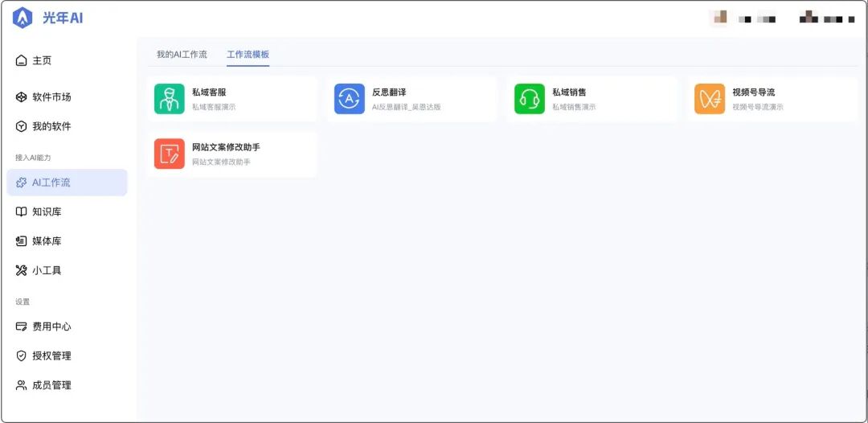
Task: Click the 授权管理 shield icon
Action: pyautogui.click(x=21, y=356)
